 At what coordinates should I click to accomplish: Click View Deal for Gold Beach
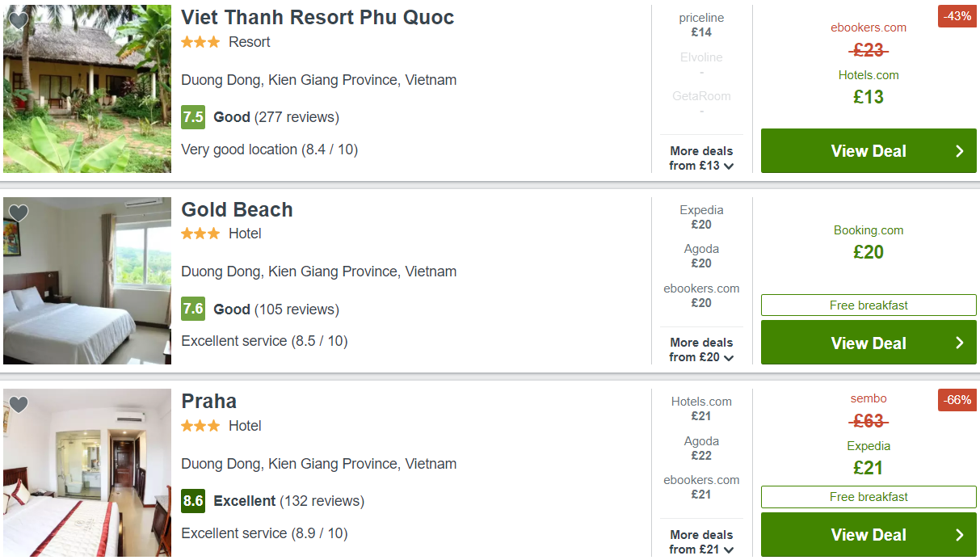(869, 343)
